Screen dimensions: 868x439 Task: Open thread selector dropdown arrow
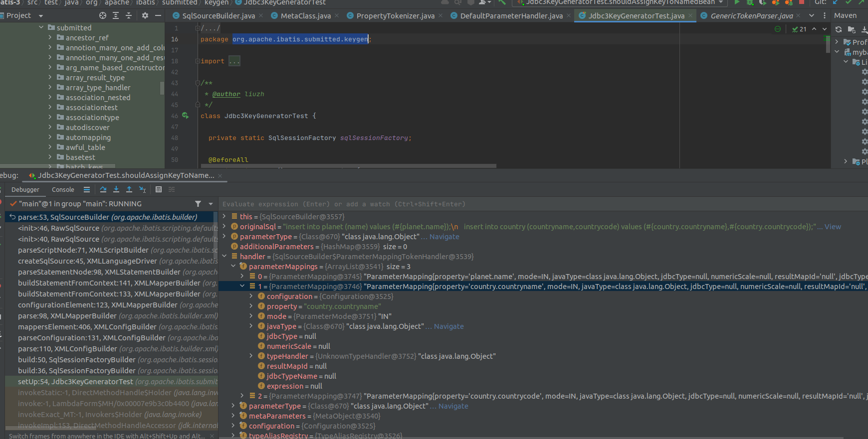click(x=211, y=204)
